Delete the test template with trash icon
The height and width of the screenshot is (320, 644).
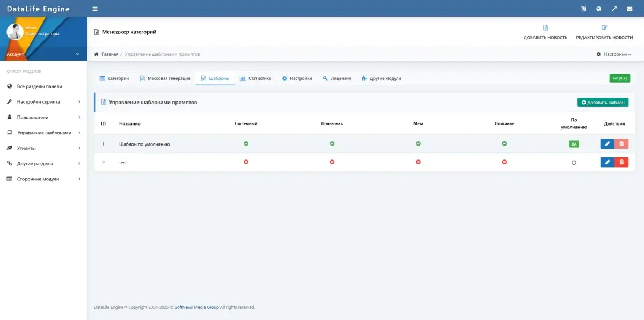pos(621,162)
